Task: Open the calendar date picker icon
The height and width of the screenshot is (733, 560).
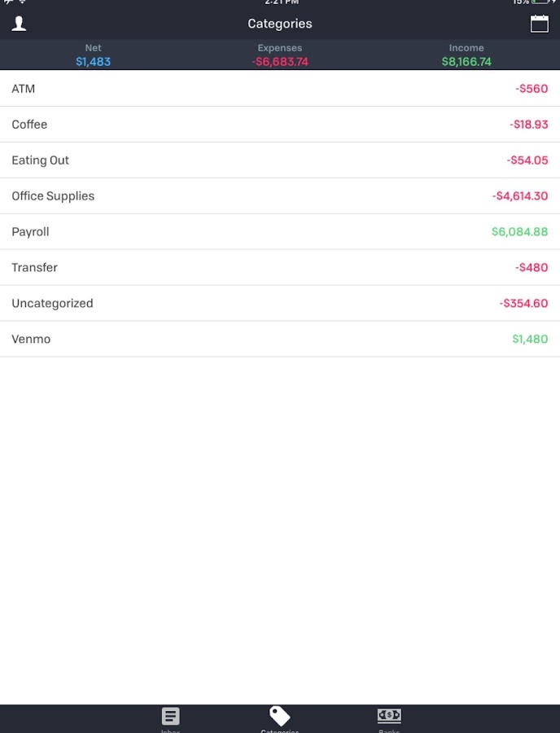Action: 539,24
